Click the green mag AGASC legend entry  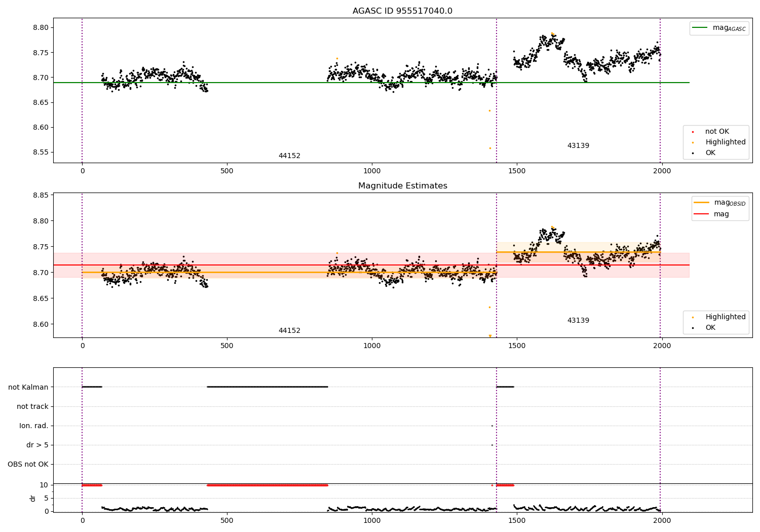pos(719,28)
